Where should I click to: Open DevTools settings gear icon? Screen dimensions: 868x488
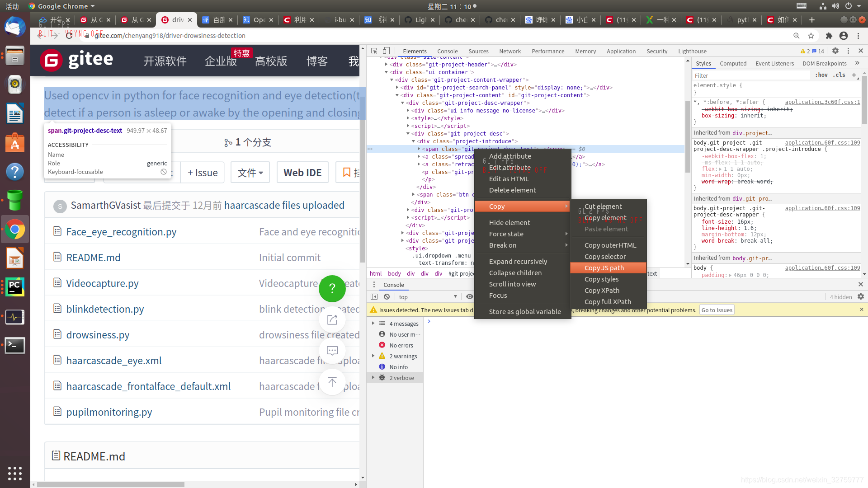pos(835,51)
